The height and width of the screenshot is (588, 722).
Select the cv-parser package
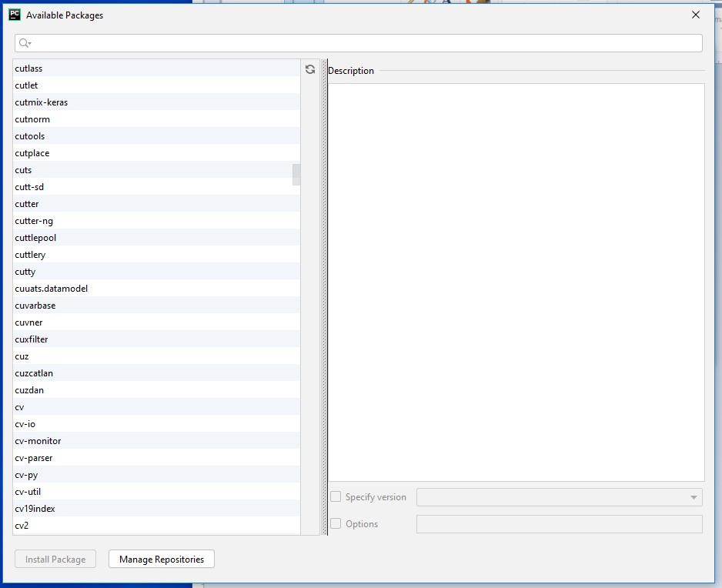34,458
